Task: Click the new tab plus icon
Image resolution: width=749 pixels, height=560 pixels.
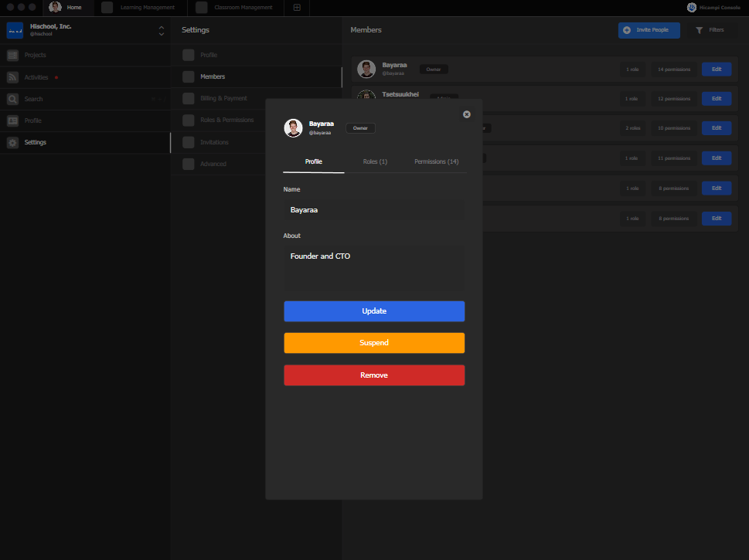Action: pyautogui.click(x=298, y=8)
